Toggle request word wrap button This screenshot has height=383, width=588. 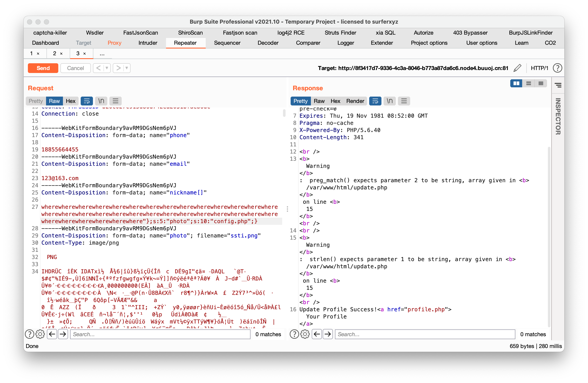click(x=87, y=101)
